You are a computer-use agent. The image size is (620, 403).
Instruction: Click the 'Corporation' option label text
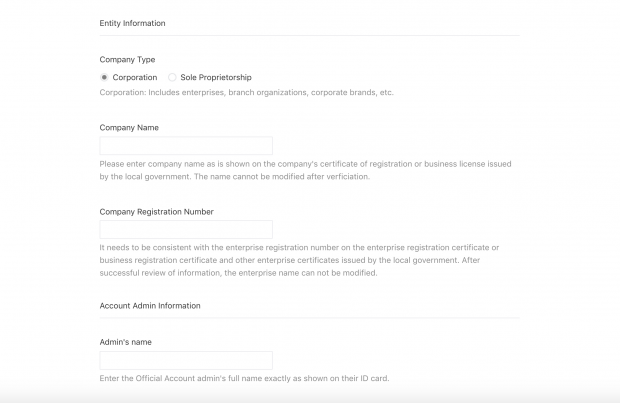click(x=135, y=78)
